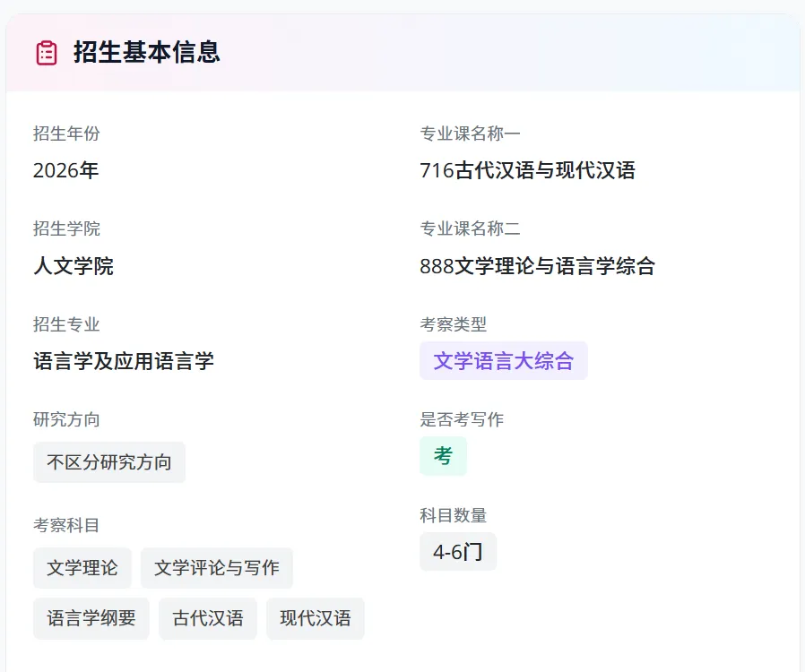Click the 语言学纲要 subject tag
This screenshot has height=672, width=805.
(91, 618)
